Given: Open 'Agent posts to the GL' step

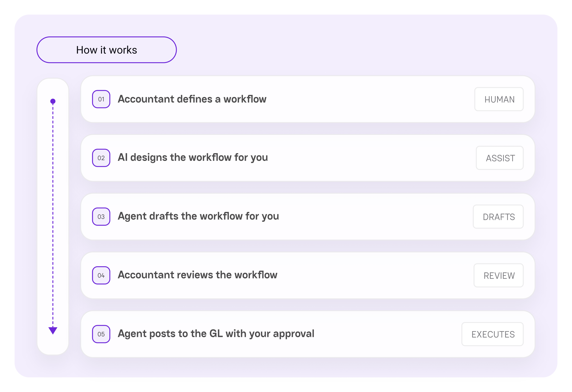Looking at the screenshot, I should [216, 334].
